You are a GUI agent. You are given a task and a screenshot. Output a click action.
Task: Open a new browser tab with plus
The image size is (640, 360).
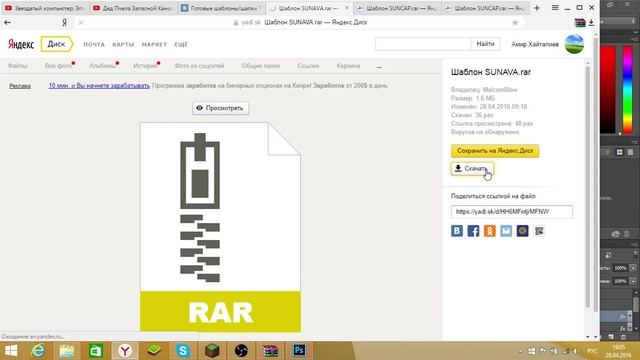[x=537, y=8]
